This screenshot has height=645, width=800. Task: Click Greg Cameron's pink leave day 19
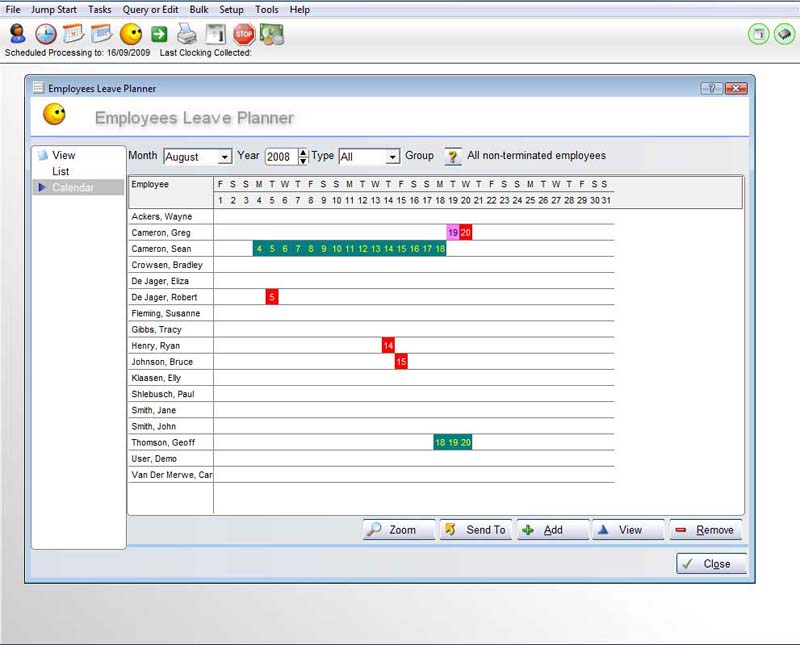tap(453, 233)
